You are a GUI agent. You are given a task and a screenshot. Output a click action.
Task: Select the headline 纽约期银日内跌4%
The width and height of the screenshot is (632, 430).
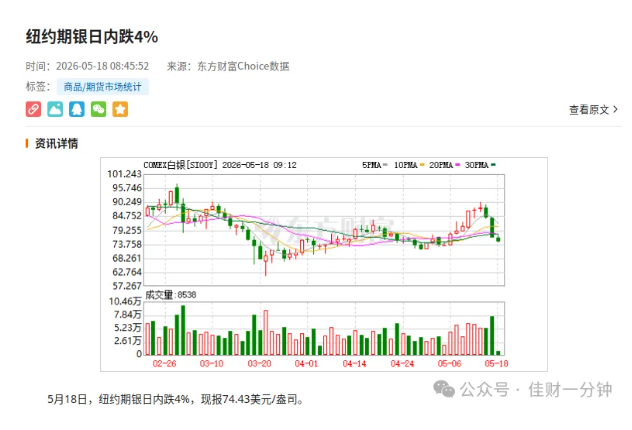[x=92, y=37]
